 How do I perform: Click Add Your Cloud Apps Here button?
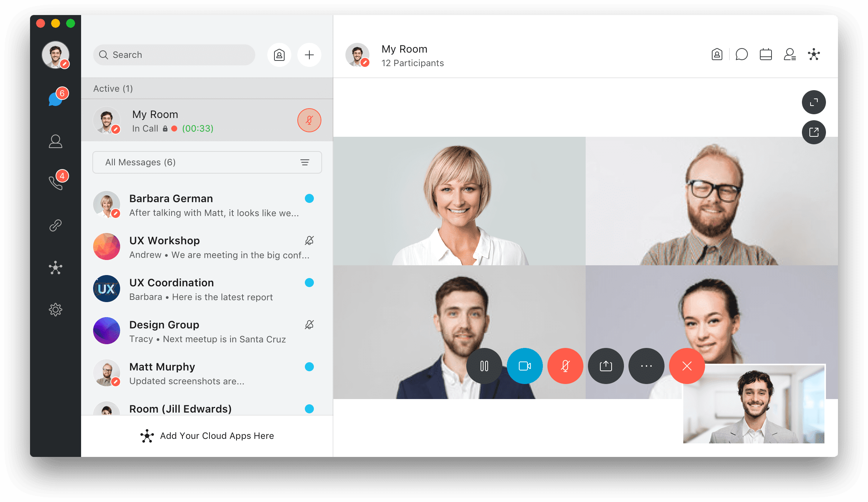coord(208,435)
